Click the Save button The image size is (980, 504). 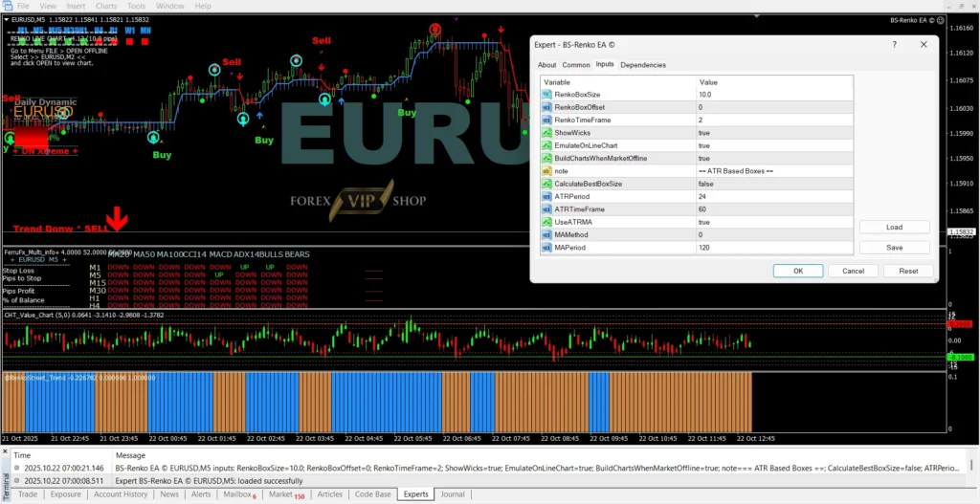pyautogui.click(x=895, y=248)
